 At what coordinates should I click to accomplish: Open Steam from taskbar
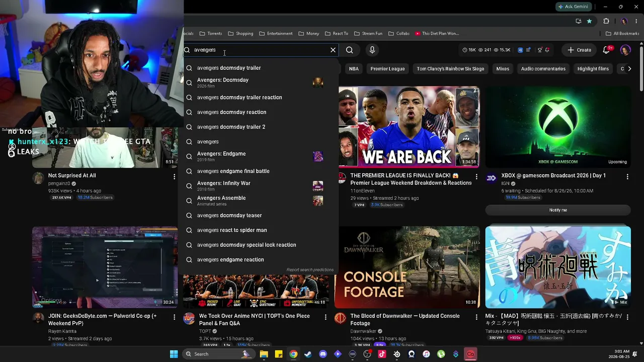[308, 354]
